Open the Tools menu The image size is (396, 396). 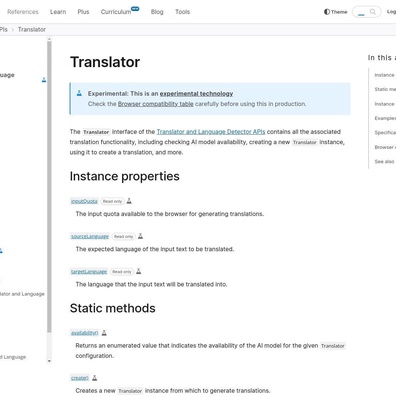point(182,12)
